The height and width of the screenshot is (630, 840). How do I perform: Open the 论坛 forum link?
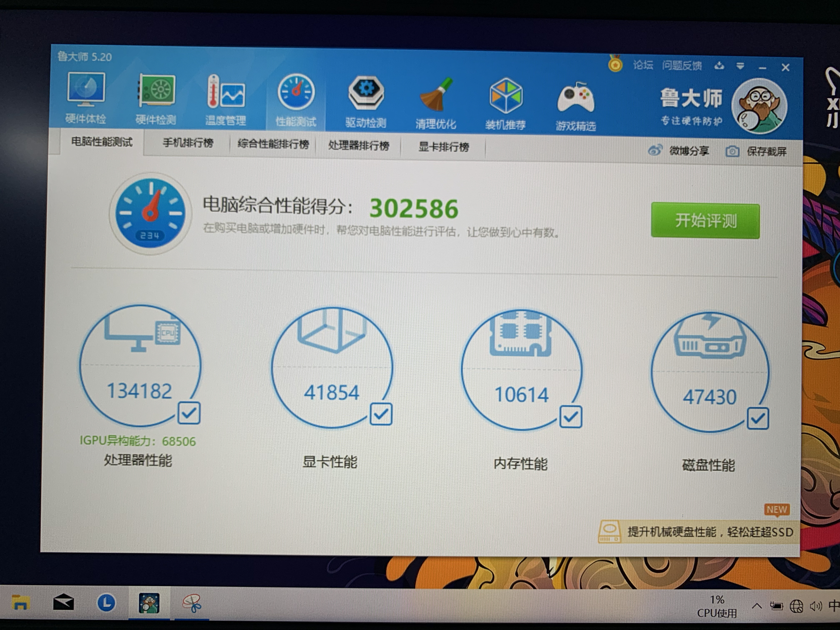pyautogui.click(x=643, y=65)
